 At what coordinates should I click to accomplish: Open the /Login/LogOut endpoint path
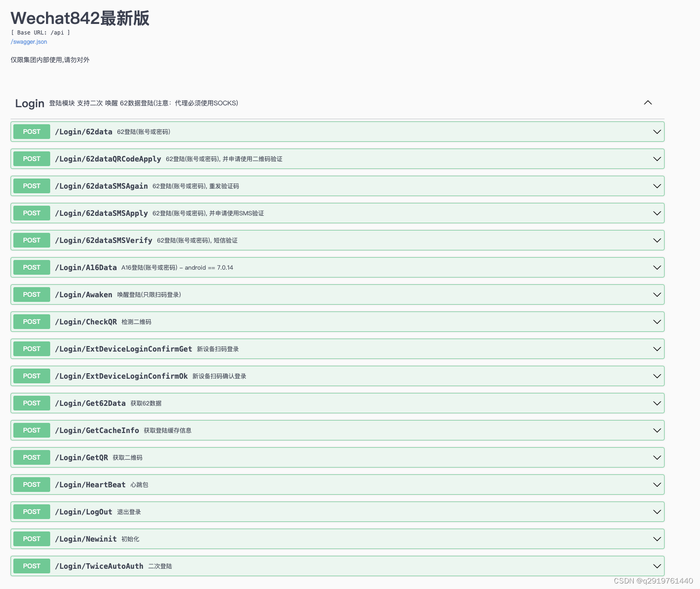tap(83, 512)
